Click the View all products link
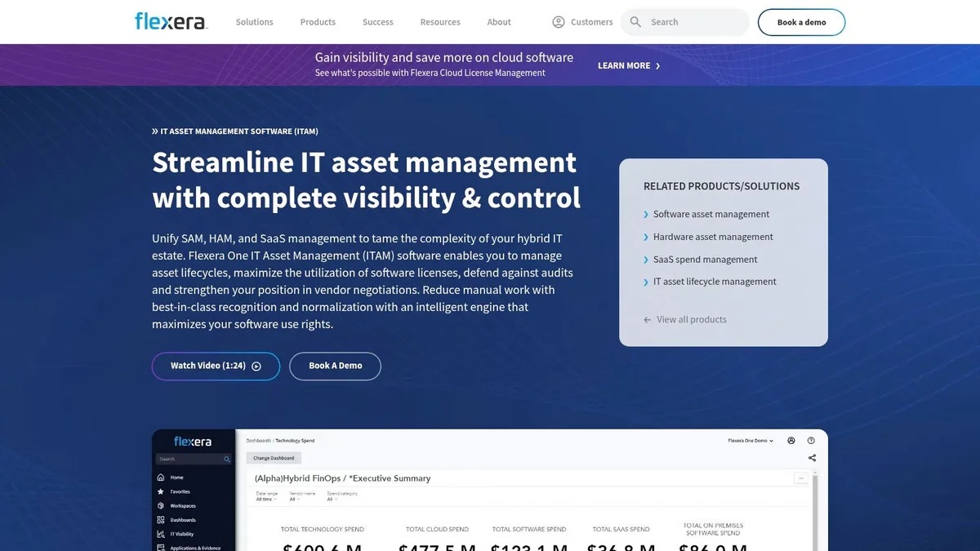 pyautogui.click(x=692, y=320)
